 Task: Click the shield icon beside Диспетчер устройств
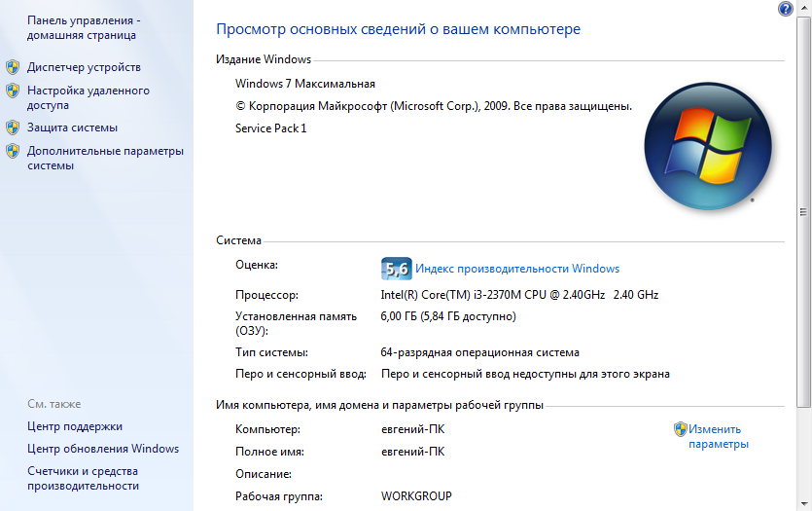click(13, 67)
